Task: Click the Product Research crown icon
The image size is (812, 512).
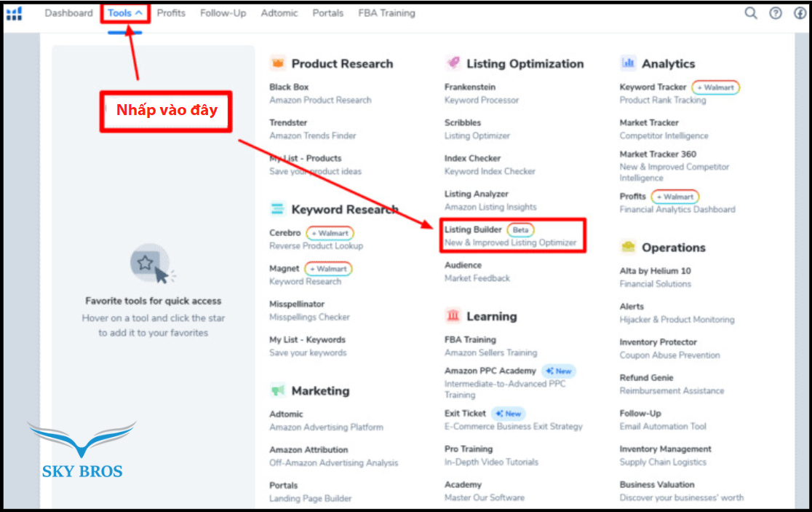Action: 278,63
